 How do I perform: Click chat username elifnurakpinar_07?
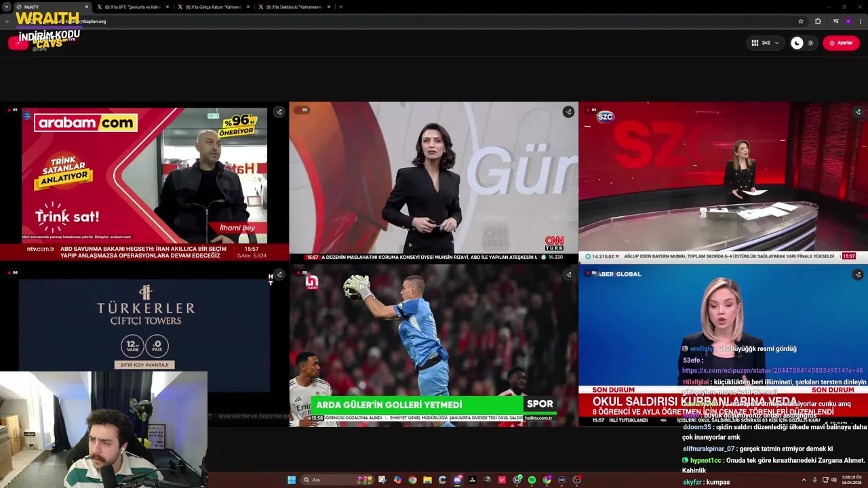[x=709, y=449]
